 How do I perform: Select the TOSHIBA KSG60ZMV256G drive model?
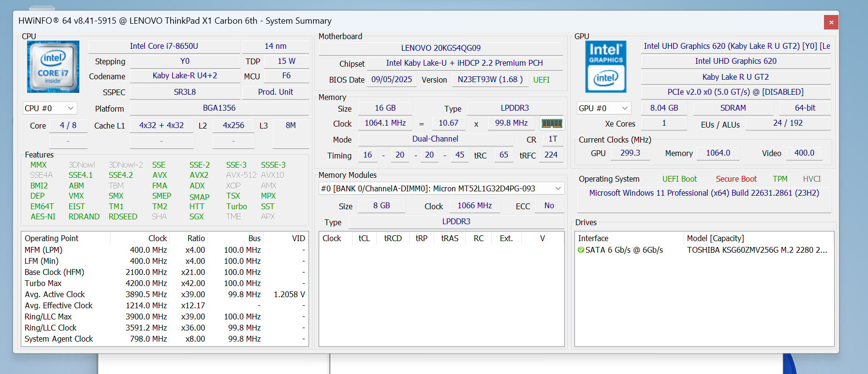coord(757,250)
